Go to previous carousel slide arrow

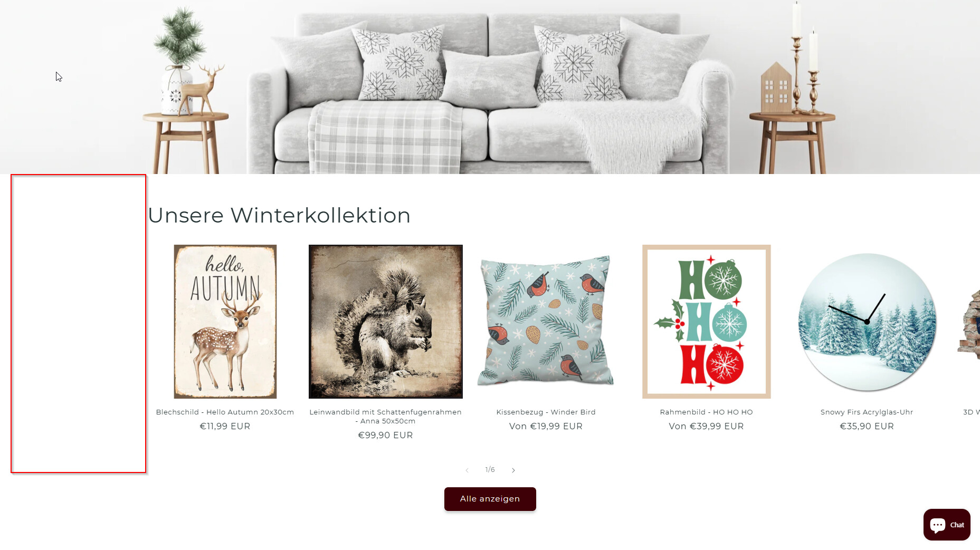[467, 470]
